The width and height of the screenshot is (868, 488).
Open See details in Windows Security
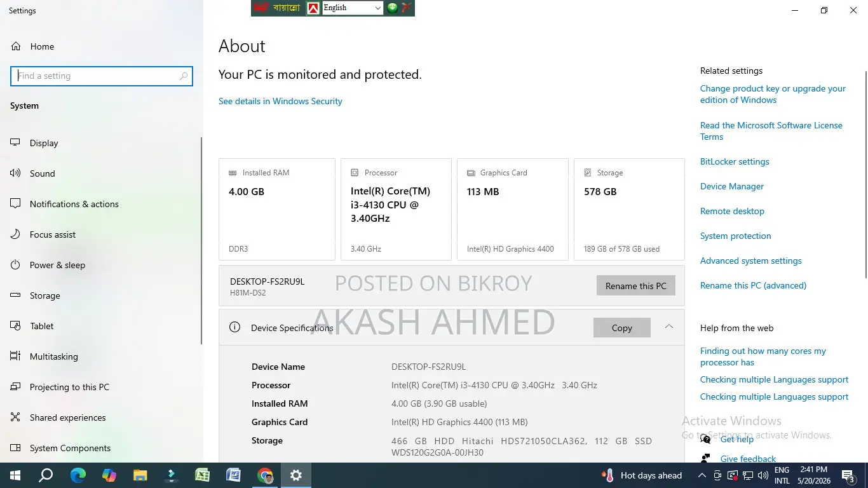[x=280, y=101]
